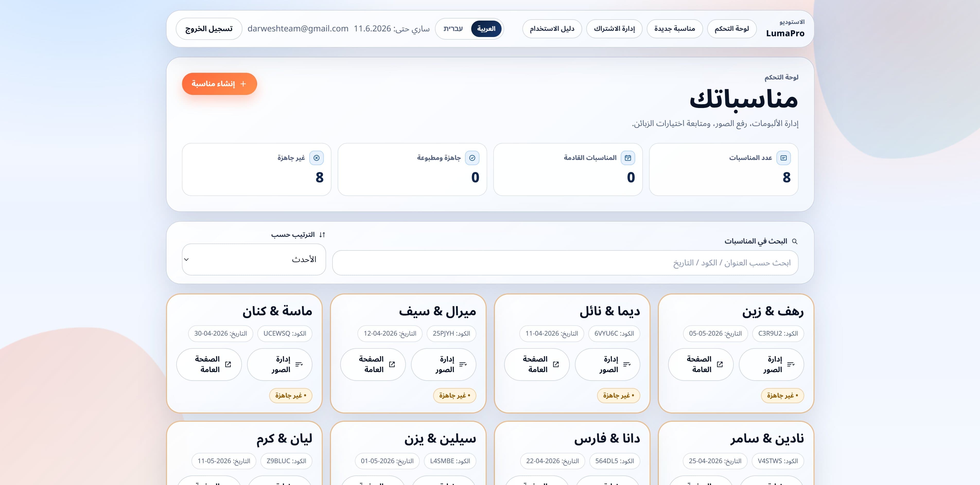Click the جاهزة ومطبوعة stat card
The width and height of the screenshot is (980, 485).
(x=412, y=169)
